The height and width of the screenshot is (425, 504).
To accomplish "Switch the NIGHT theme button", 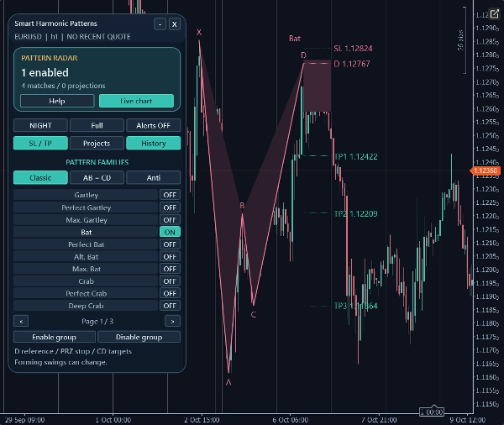I will pos(40,125).
